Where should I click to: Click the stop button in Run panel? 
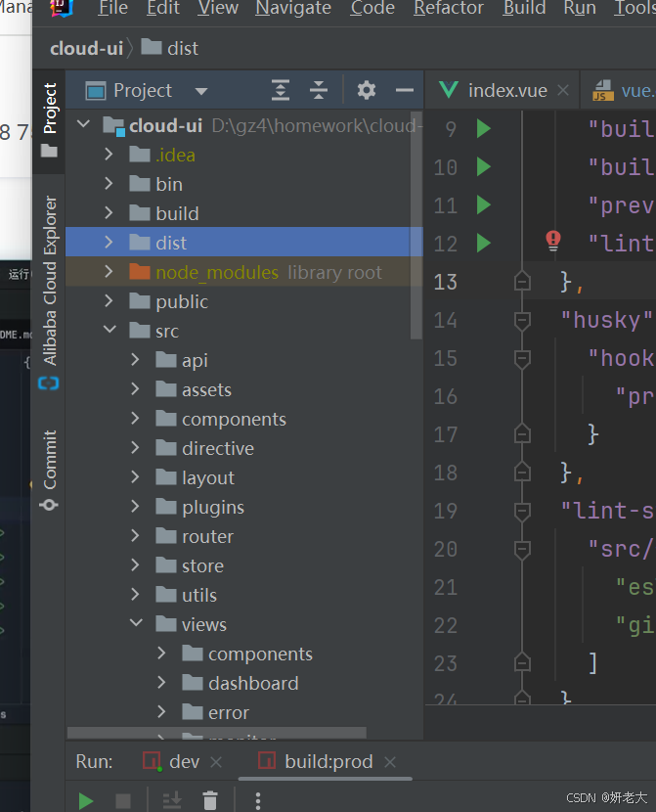click(x=123, y=801)
